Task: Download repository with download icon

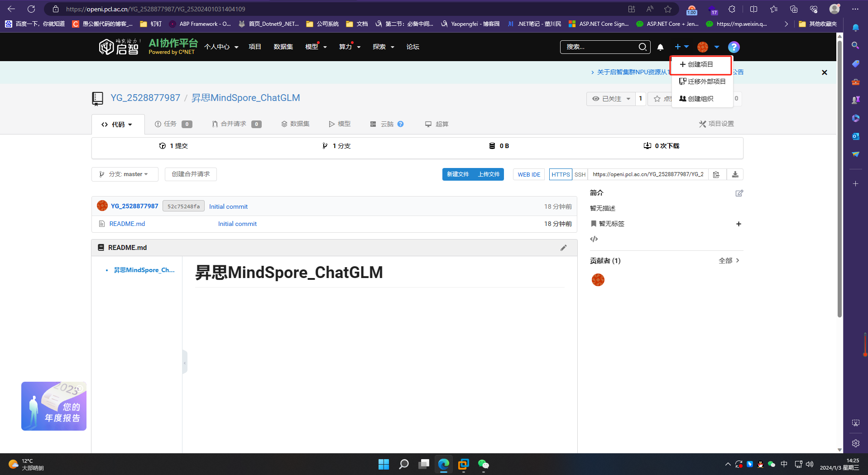Action: coord(735,174)
